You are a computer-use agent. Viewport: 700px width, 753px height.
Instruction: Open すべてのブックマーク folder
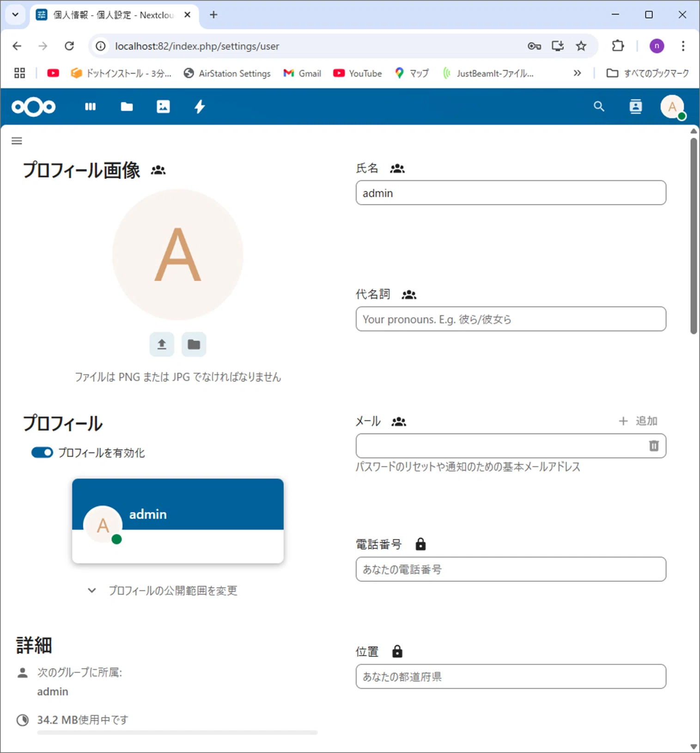(x=647, y=73)
